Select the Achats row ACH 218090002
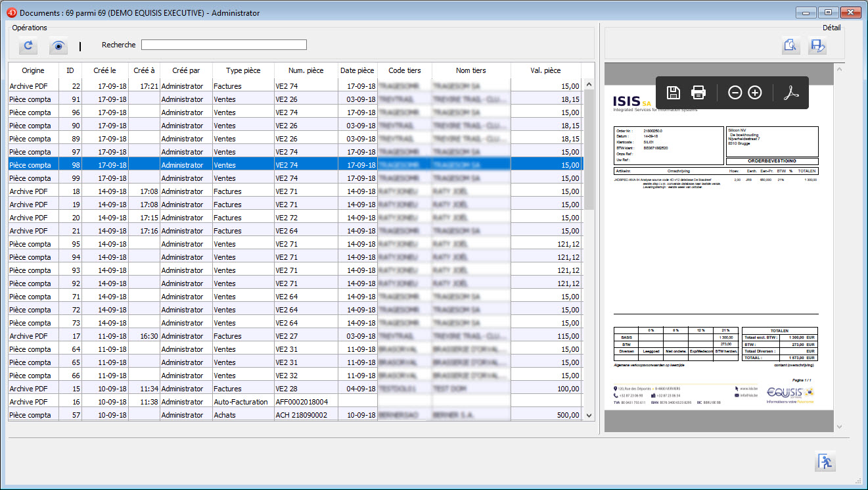868x490 pixels. [240, 415]
